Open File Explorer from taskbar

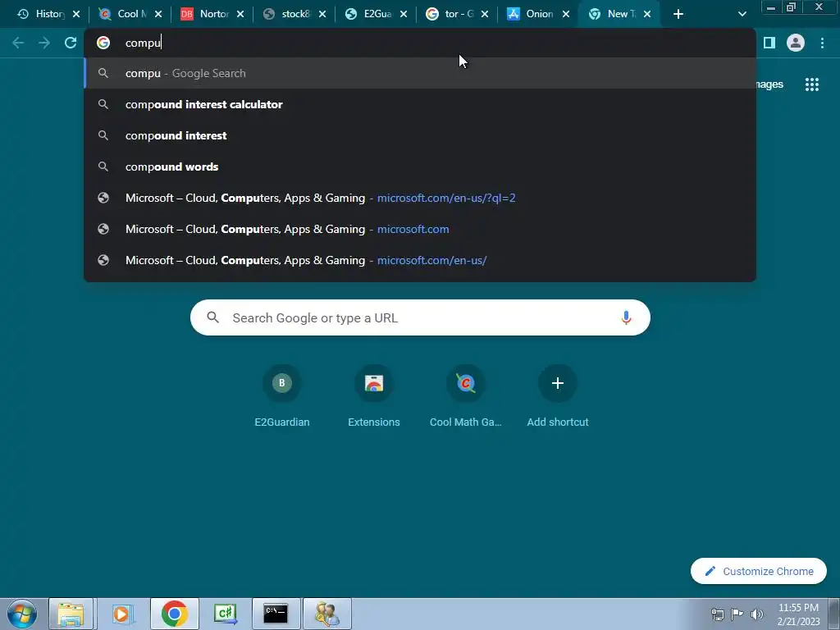[x=71, y=614]
